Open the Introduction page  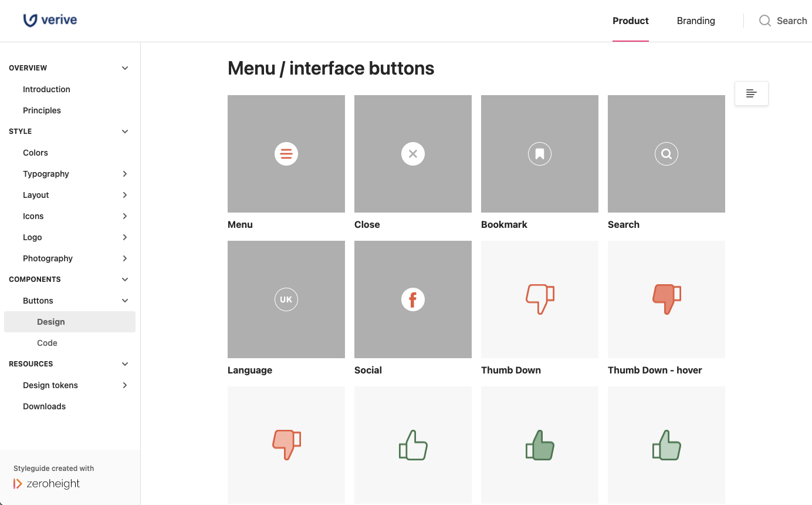pyautogui.click(x=46, y=89)
